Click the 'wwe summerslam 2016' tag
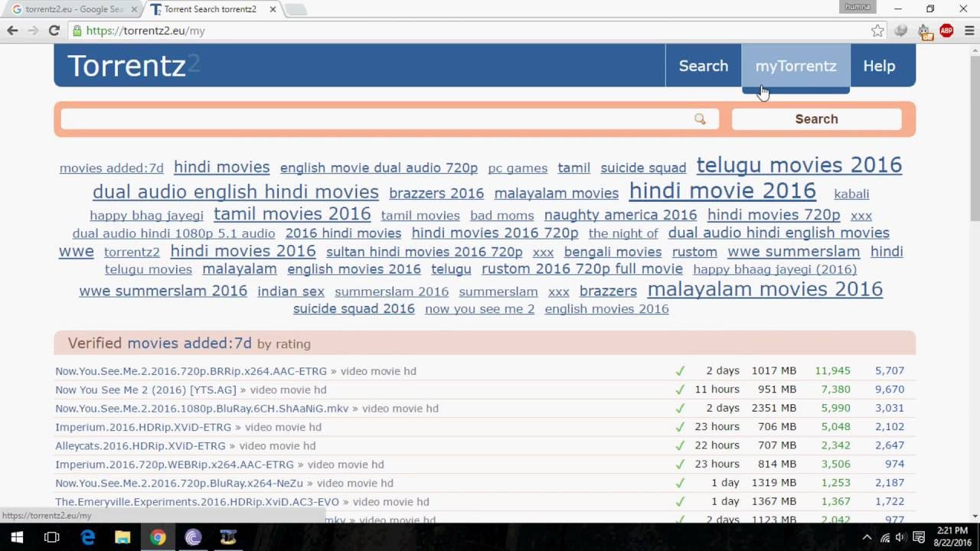The width and height of the screenshot is (980, 551). click(x=163, y=291)
